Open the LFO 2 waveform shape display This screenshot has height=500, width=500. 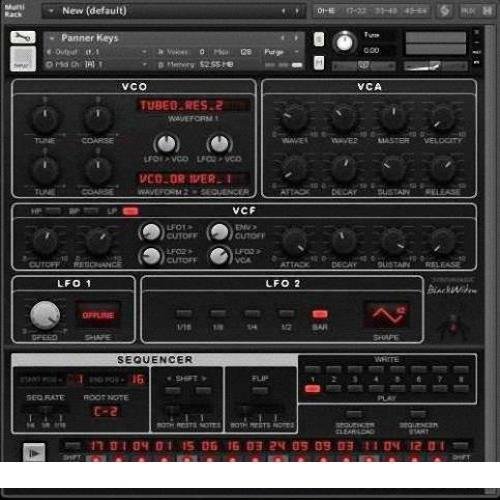[x=386, y=315]
